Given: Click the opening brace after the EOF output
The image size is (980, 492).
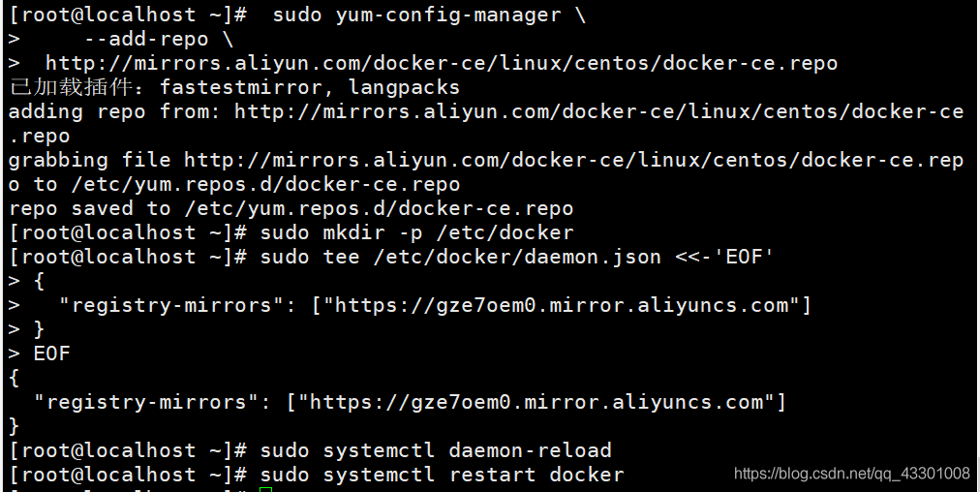Looking at the screenshot, I should coord(15,378).
